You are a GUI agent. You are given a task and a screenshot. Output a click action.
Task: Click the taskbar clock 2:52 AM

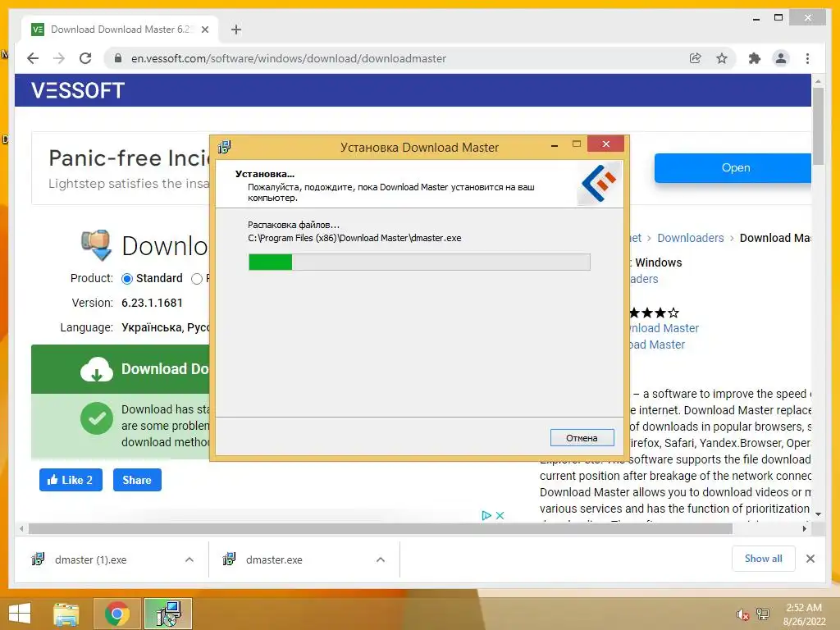pos(804,608)
